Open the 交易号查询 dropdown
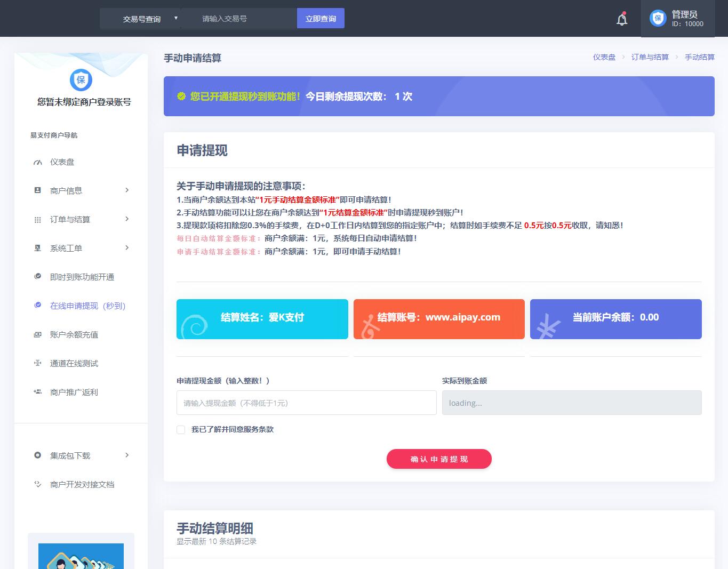The height and width of the screenshot is (569, 728). click(141, 19)
